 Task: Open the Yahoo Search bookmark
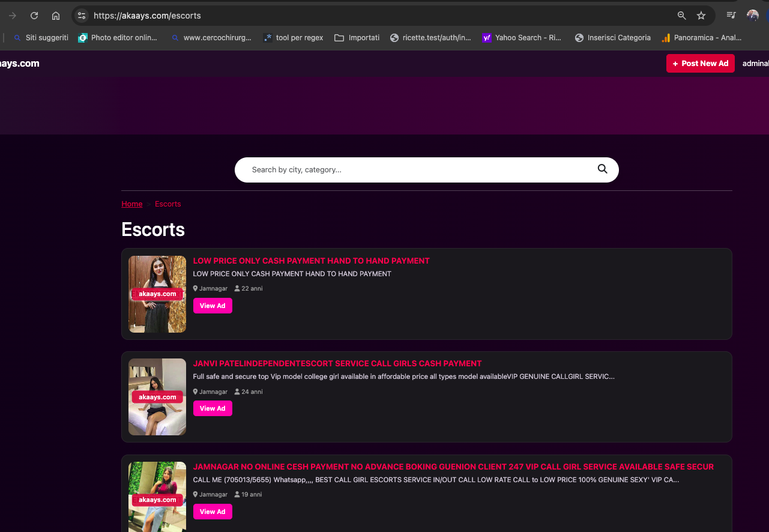(522, 38)
